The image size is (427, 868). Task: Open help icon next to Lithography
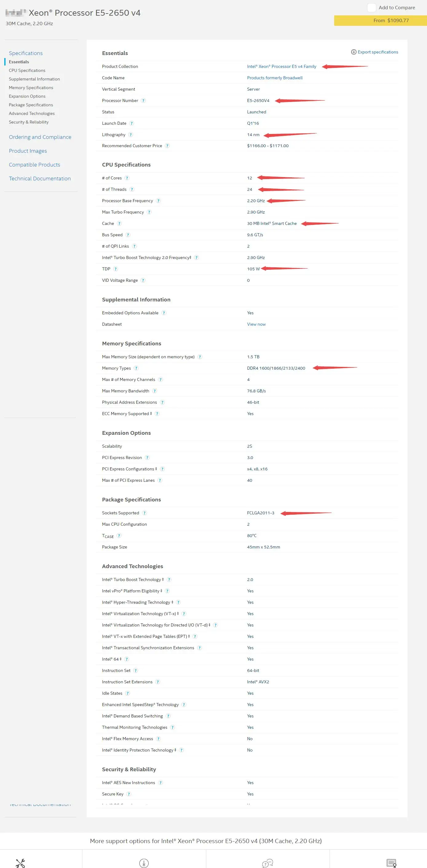131,135
